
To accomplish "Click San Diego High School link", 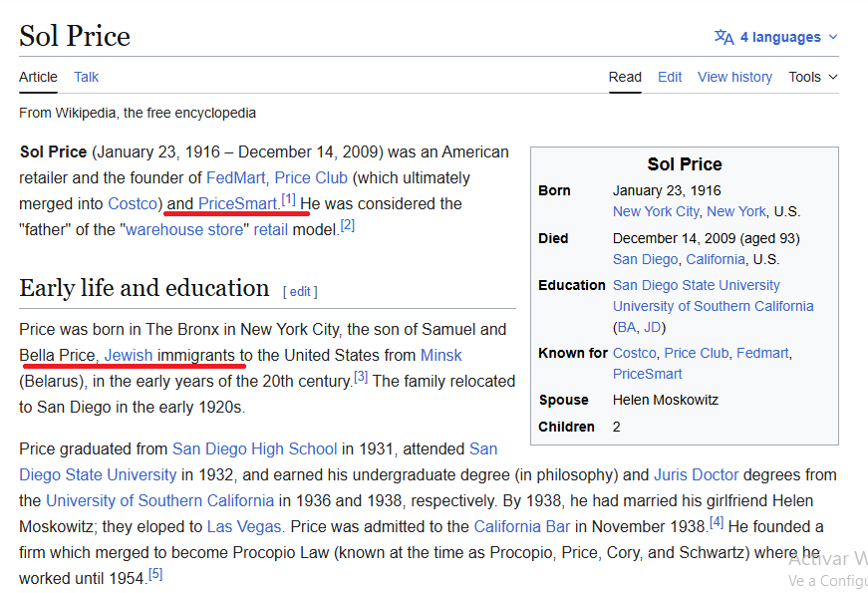I will [254, 448].
